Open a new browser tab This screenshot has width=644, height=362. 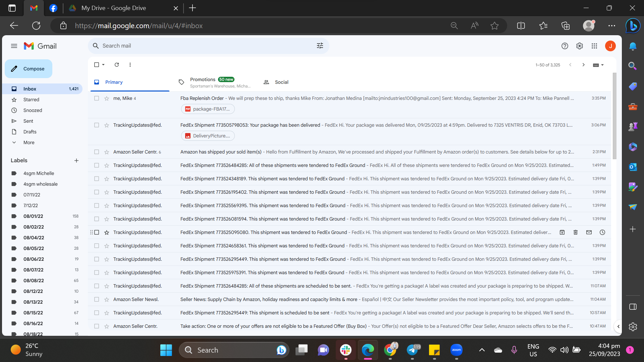tap(193, 8)
